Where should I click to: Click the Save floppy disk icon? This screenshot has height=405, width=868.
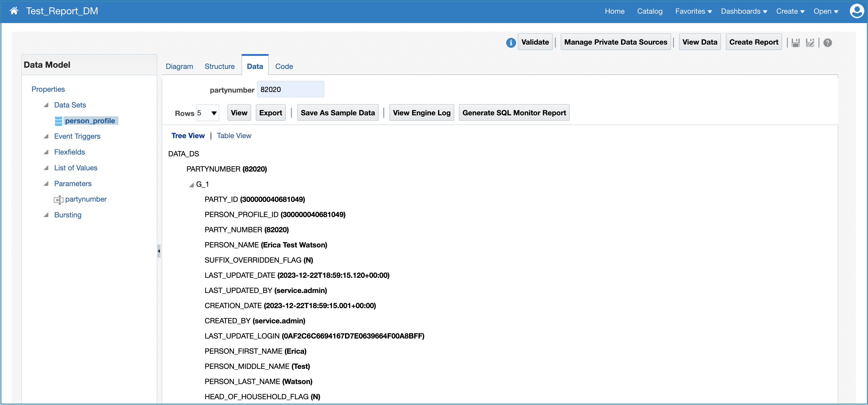(795, 43)
